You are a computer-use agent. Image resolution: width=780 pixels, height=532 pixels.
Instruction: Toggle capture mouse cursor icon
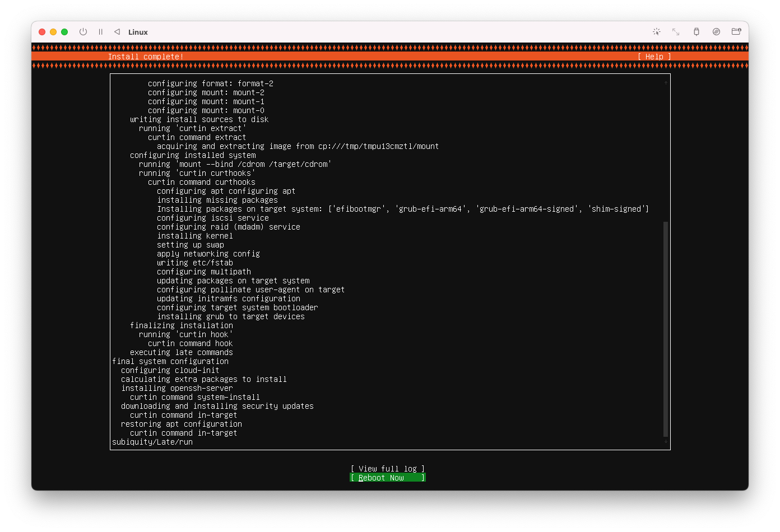(x=657, y=32)
